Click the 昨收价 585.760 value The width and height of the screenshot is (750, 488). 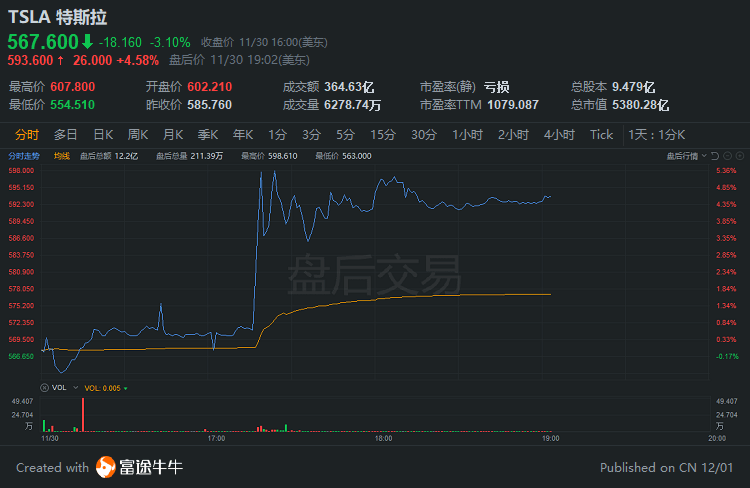click(x=210, y=104)
